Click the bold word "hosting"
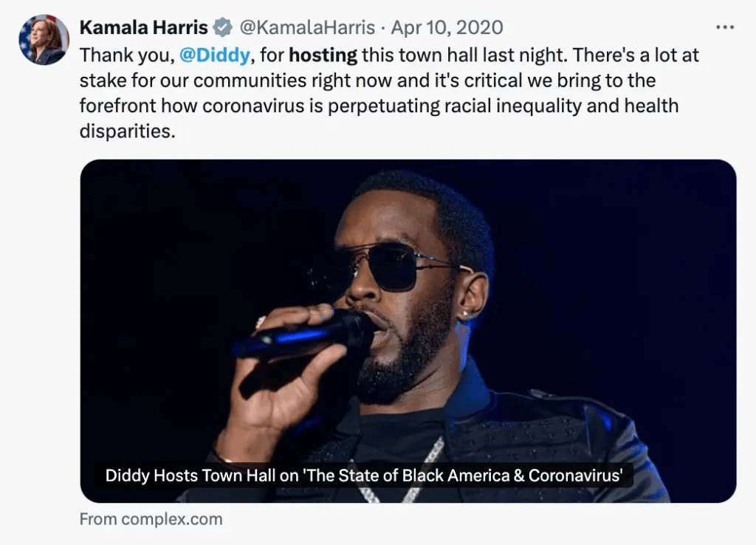This screenshot has width=756, height=545. coord(323,55)
